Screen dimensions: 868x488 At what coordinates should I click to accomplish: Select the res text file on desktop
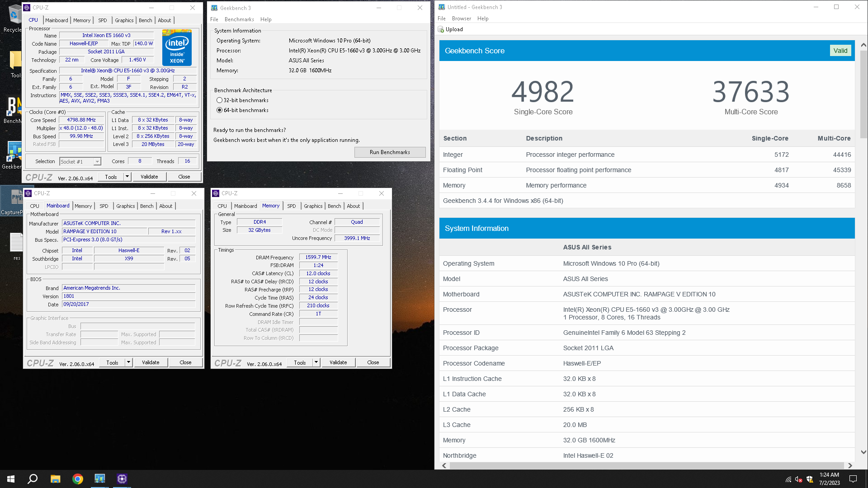pos(17,246)
